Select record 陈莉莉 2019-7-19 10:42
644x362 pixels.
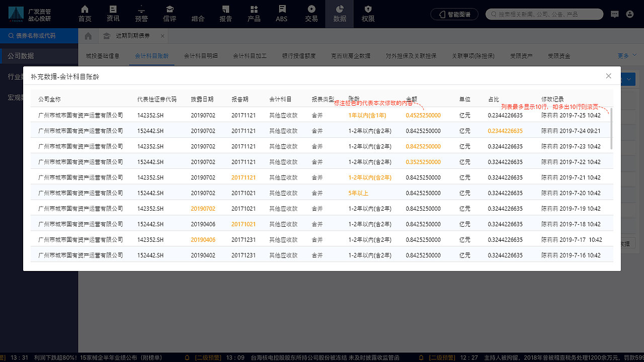click(x=571, y=209)
